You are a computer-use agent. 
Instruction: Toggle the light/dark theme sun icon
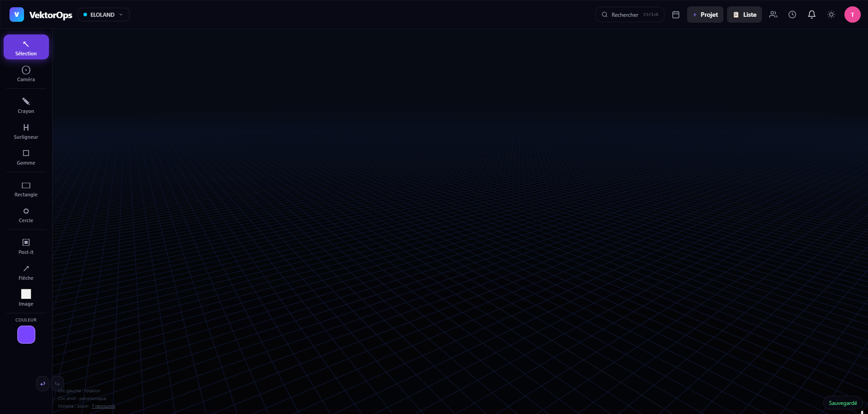pyautogui.click(x=831, y=15)
